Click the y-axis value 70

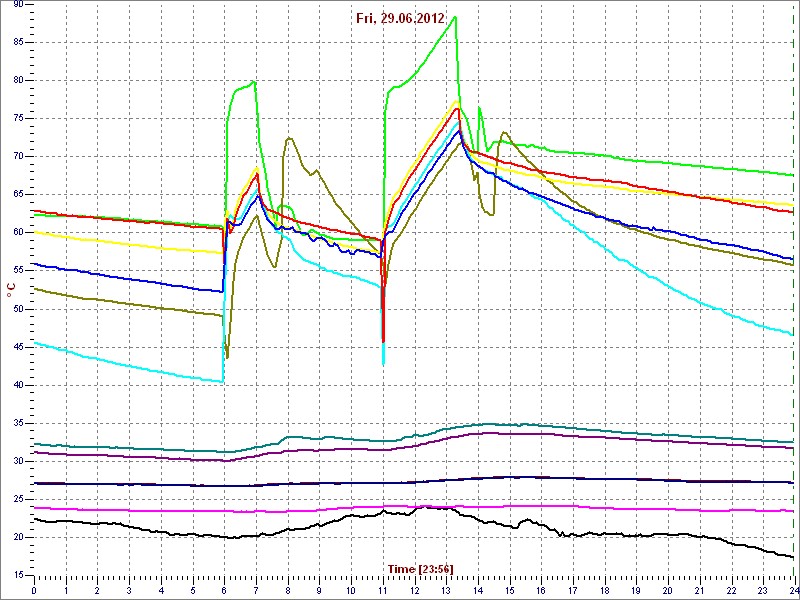click(x=17, y=157)
